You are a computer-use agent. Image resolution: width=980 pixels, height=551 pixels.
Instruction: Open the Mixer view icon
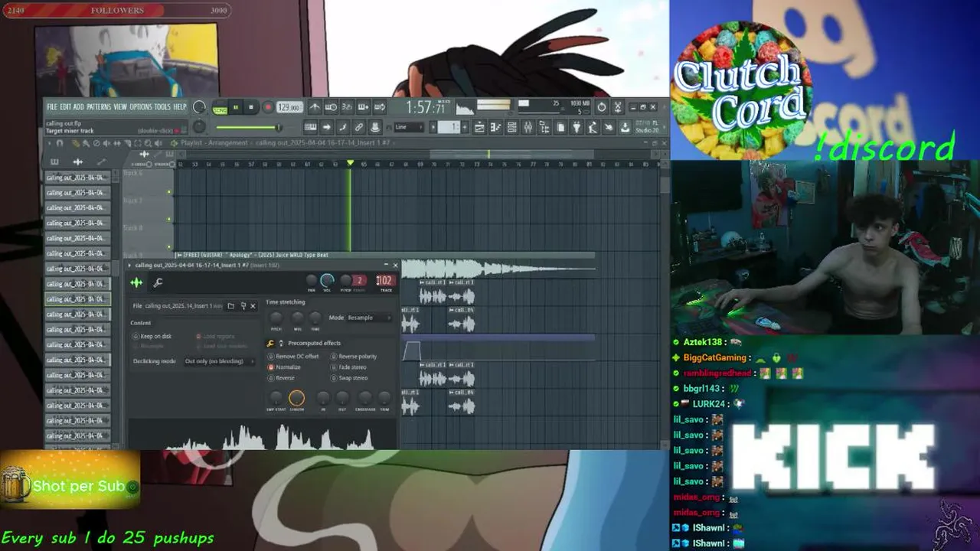point(528,127)
